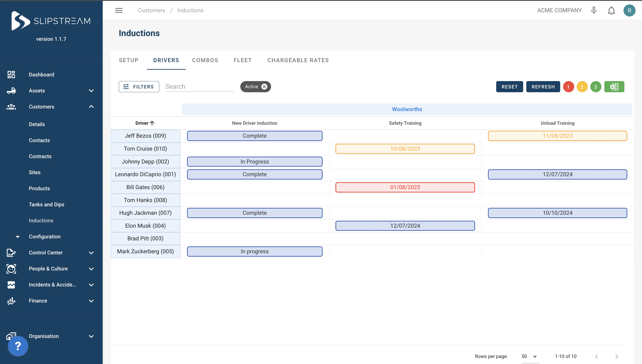This screenshot has height=364, width=642.
Task: Toggle green status filter 3
Action: 595,87
